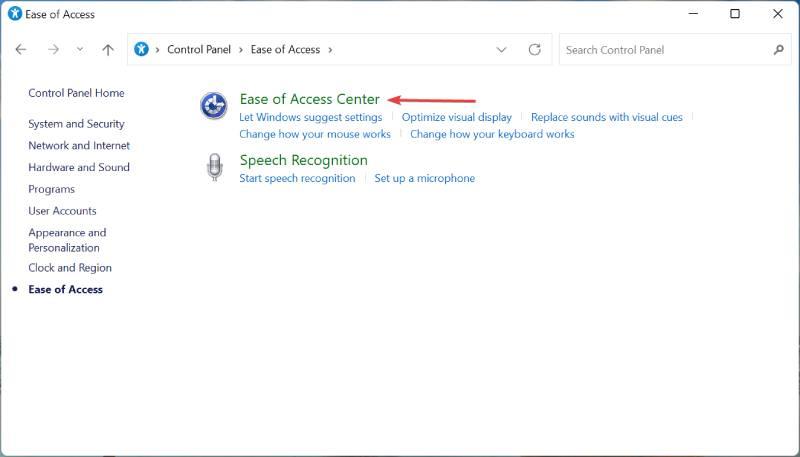This screenshot has height=457, width=800.
Task: Open Control Panel Home
Action: 76,93
